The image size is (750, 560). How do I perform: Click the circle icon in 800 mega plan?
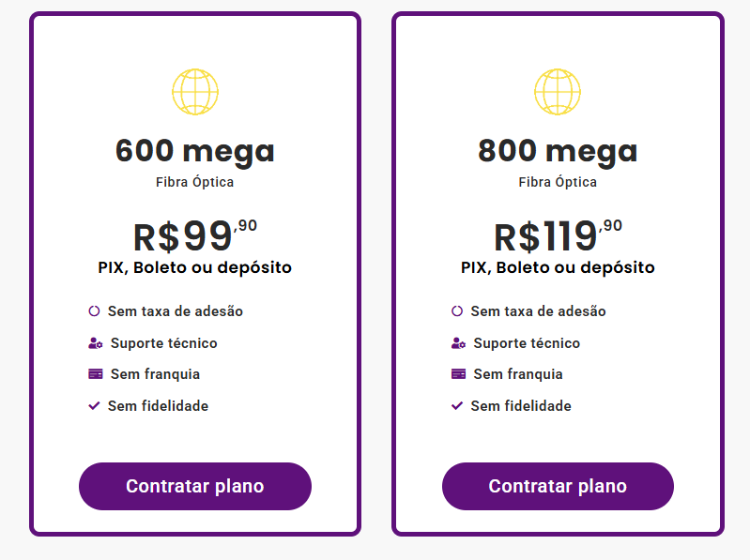coord(457,311)
